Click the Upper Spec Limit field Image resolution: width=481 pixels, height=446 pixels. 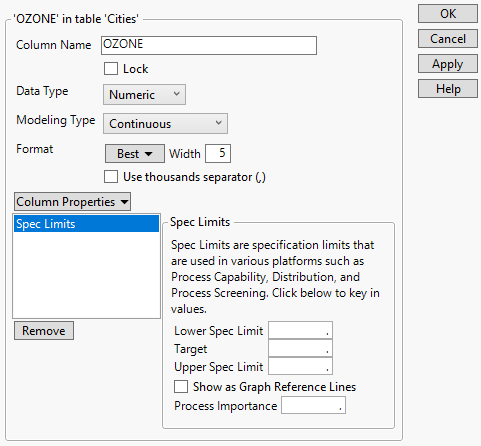[300, 366]
